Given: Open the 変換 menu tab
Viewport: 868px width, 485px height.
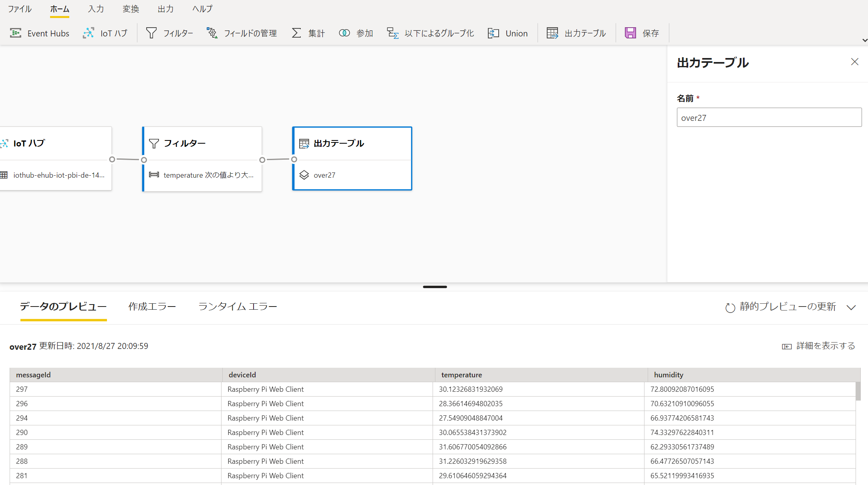Looking at the screenshot, I should (x=131, y=9).
